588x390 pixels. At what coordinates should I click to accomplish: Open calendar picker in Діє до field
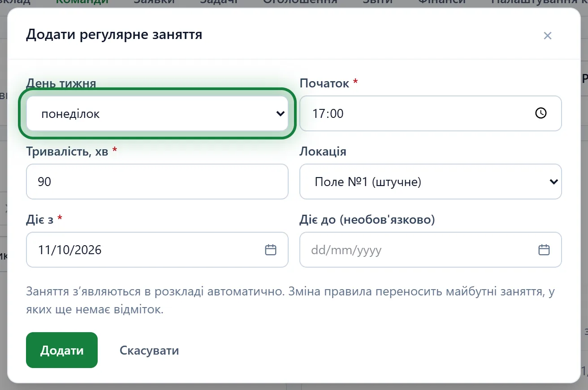[x=544, y=250]
